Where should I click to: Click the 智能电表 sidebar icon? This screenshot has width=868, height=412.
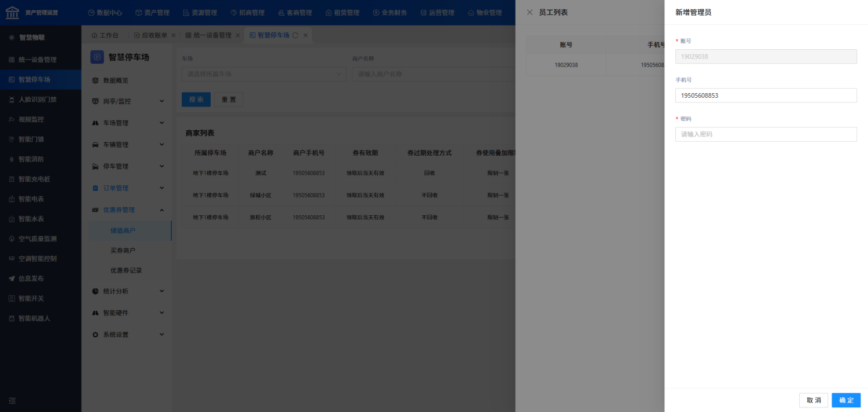[x=12, y=199]
